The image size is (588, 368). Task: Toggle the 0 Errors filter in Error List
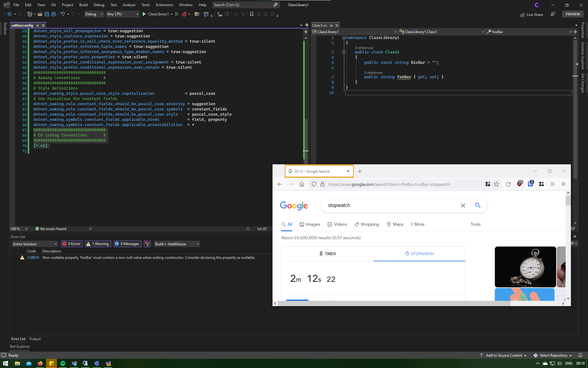tap(72, 244)
